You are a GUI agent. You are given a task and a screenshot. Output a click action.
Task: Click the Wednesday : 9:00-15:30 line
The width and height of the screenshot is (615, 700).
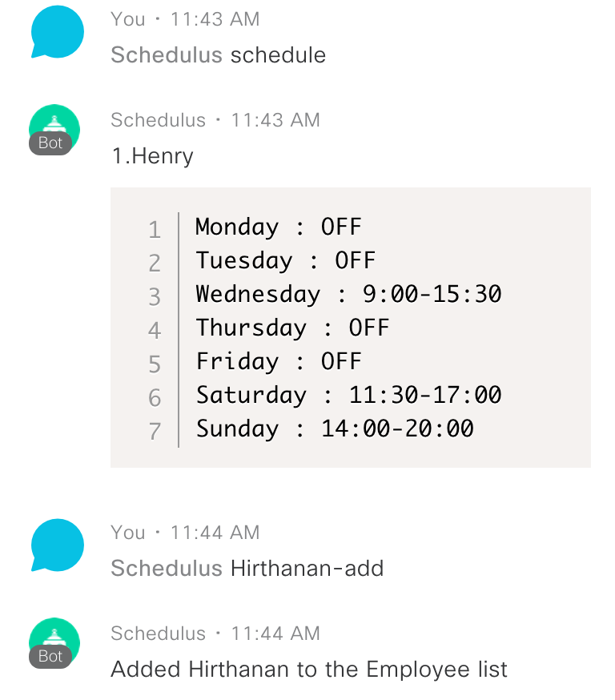(x=348, y=294)
